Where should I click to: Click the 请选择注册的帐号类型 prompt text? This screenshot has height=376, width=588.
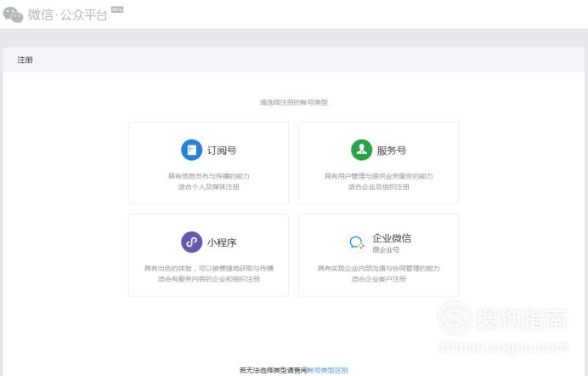(x=294, y=102)
